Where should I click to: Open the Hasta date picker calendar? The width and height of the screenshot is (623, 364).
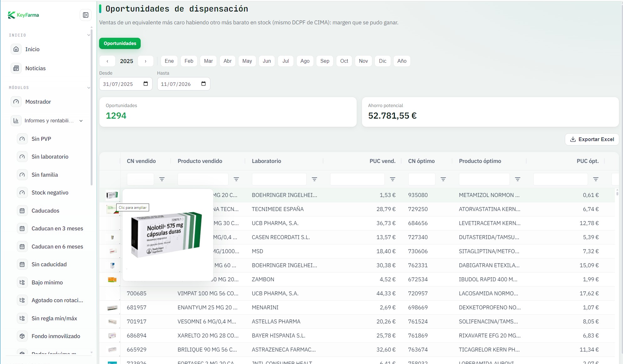(x=203, y=84)
